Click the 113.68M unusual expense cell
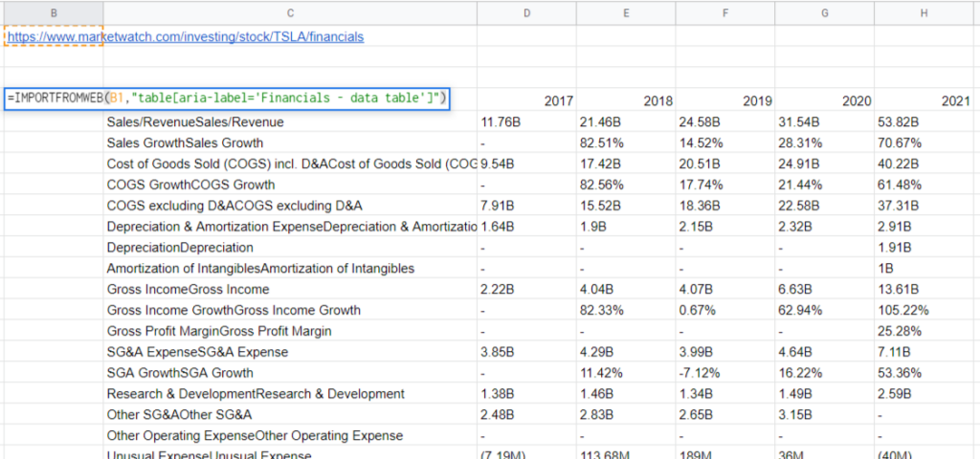Image resolution: width=980 pixels, height=459 pixels. (x=626, y=453)
